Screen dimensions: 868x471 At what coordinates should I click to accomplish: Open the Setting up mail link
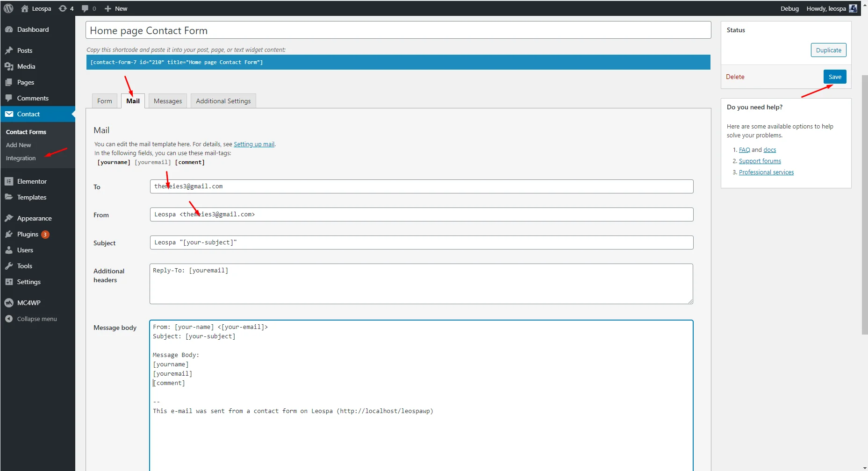[254, 144]
